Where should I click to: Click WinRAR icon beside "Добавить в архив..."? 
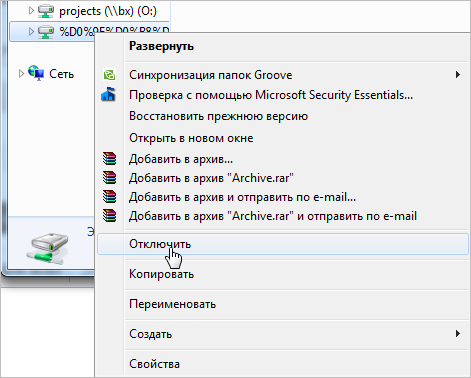tap(109, 159)
